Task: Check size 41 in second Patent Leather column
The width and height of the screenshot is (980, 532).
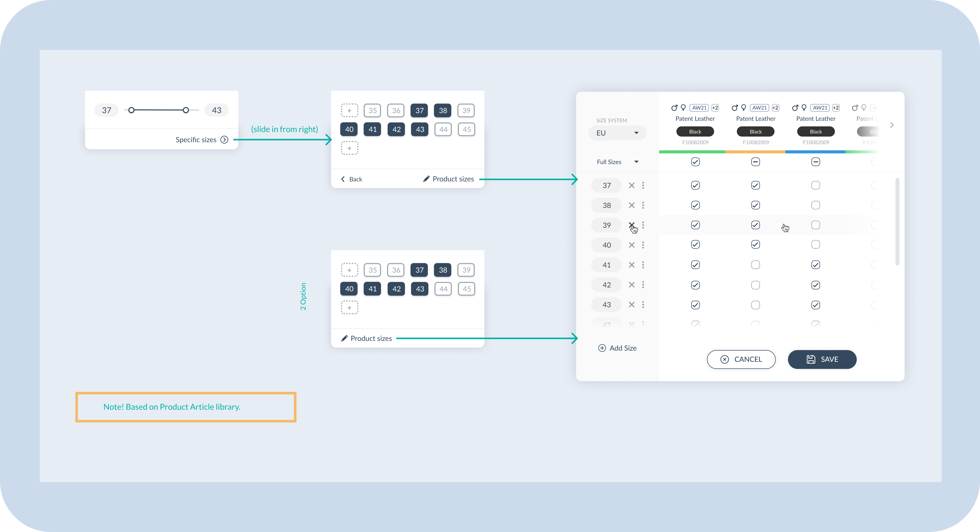Action: 755,265
